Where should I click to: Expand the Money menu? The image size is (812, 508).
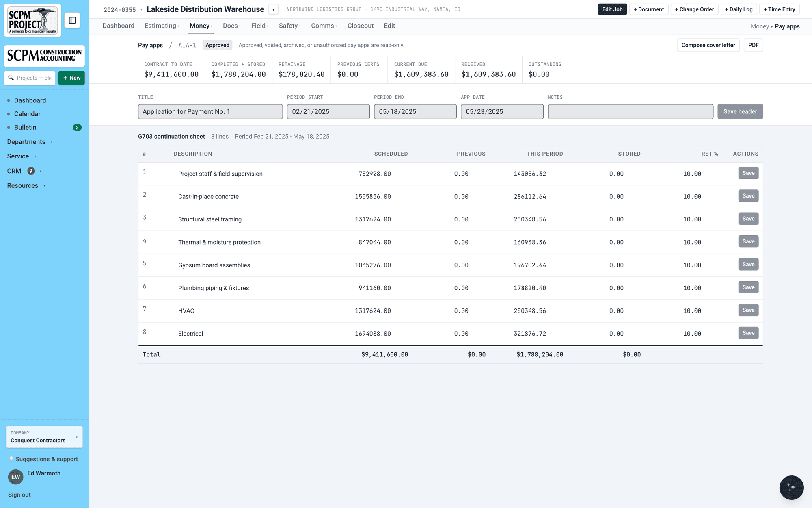pyautogui.click(x=201, y=26)
